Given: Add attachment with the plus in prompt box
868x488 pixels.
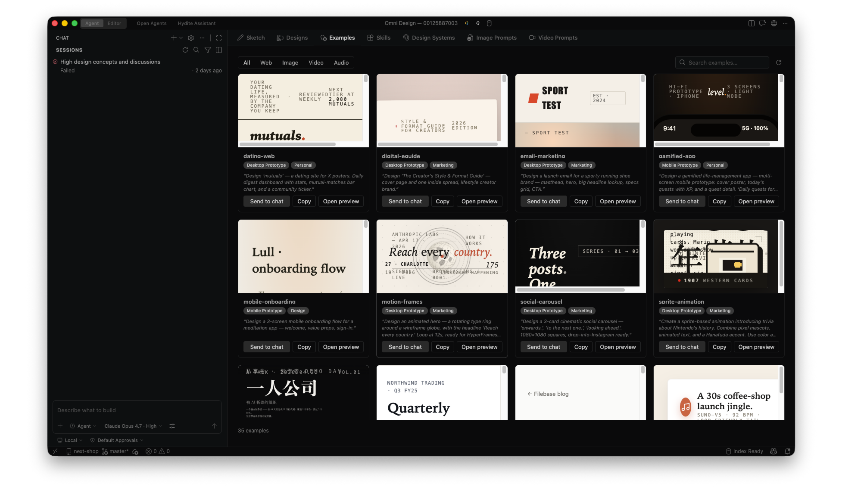Looking at the screenshot, I should (x=60, y=426).
